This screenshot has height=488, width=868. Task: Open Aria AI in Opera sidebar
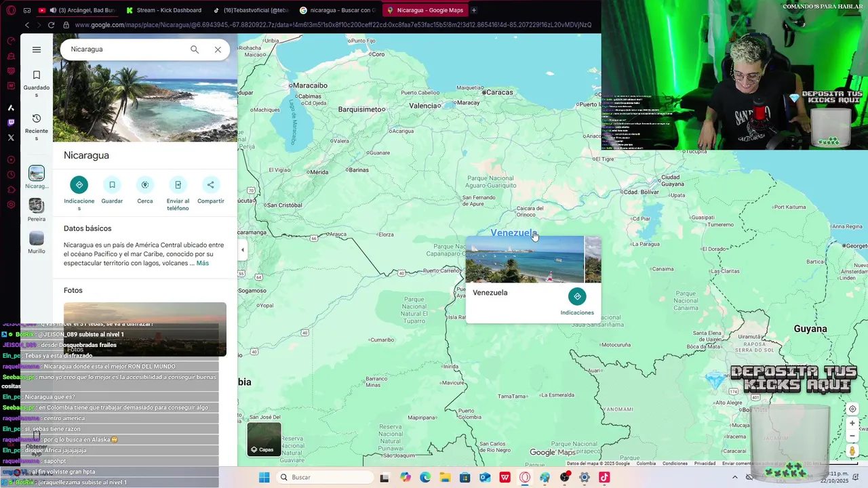[x=11, y=108]
